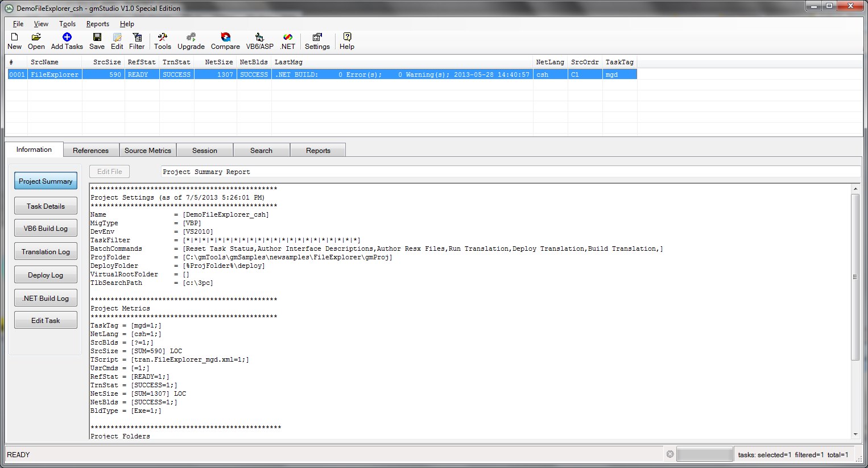
Task: Open the Settings toolbar icon
Action: pos(317,38)
